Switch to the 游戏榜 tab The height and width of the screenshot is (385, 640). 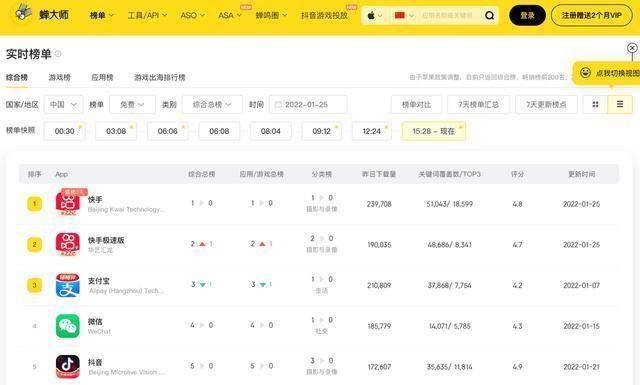(60, 77)
